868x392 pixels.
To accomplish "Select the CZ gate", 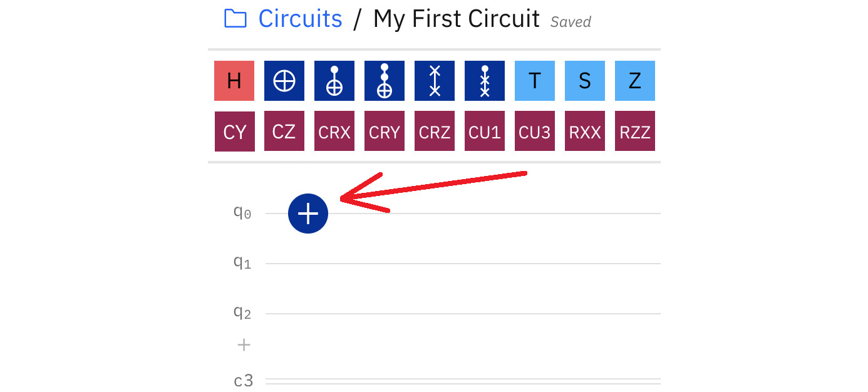I will 284,131.
